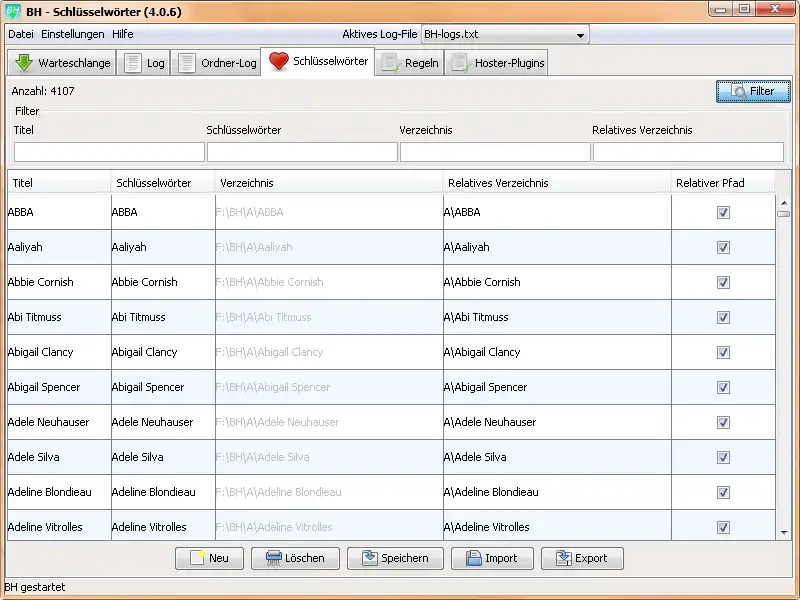This screenshot has width=800, height=600.
Task: Select relative directory cell 'A\Abi Titmuss'
Action: (557, 317)
